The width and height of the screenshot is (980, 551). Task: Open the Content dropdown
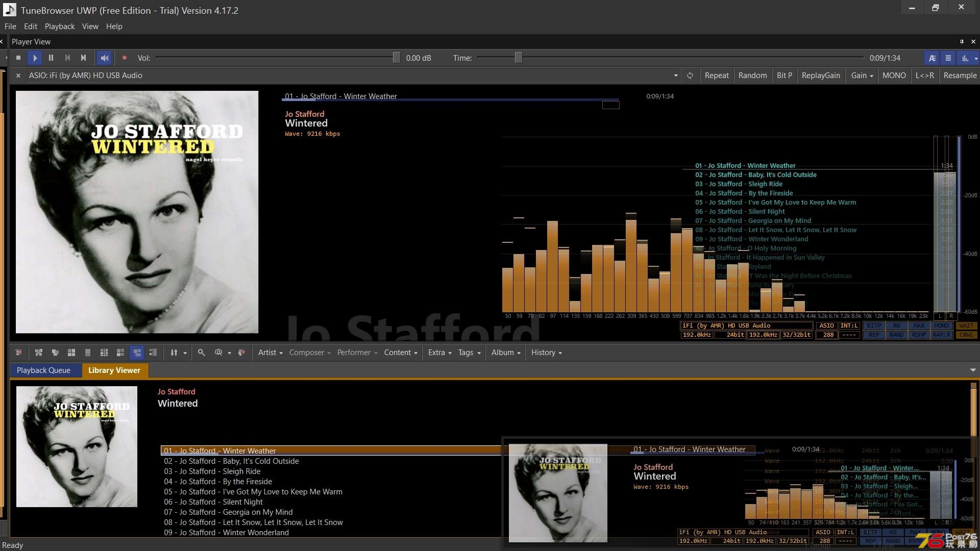401,353
